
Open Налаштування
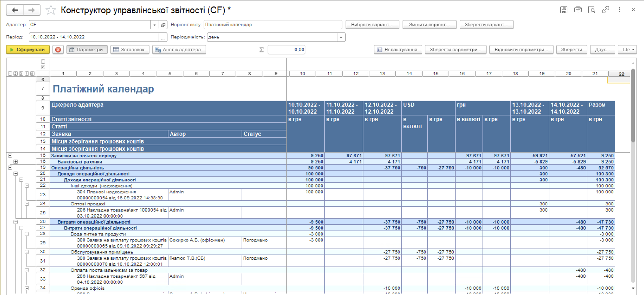[398, 49]
